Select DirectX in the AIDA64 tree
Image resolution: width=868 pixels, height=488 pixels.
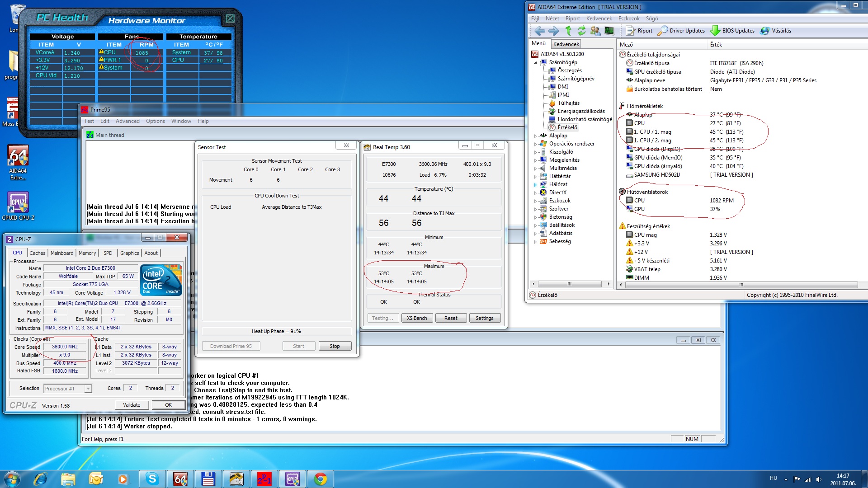(x=557, y=192)
